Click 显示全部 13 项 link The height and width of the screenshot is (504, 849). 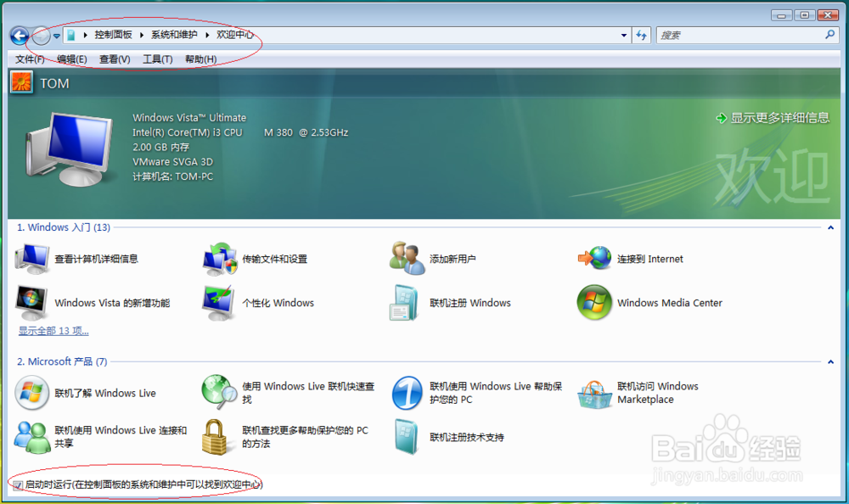[x=53, y=331]
